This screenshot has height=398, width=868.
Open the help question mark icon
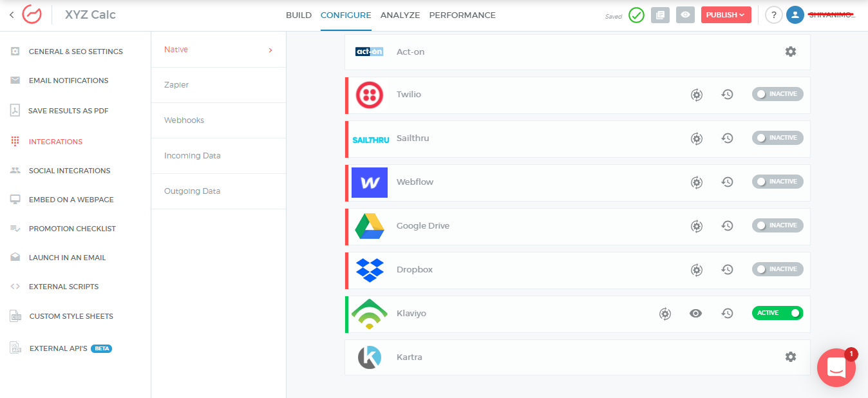click(774, 15)
